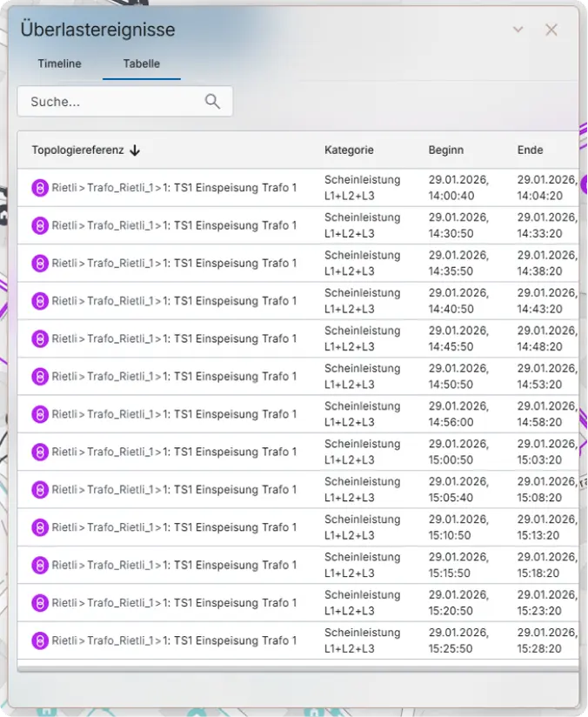
Task: Click transformer icon in 14:45:50 row
Action: pos(40,338)
